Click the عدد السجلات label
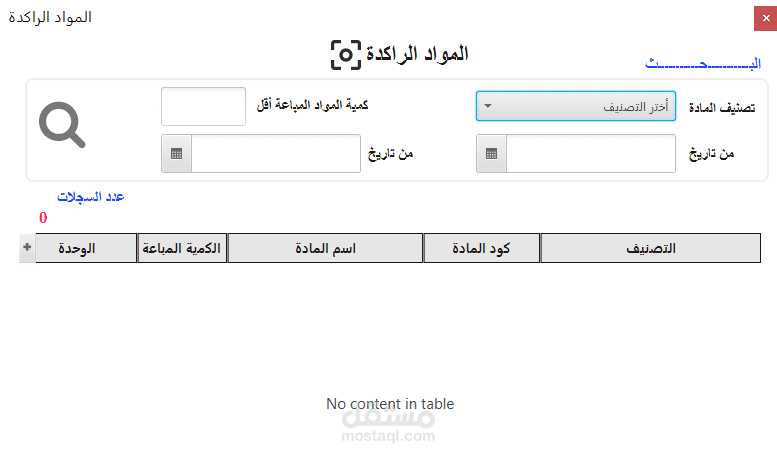The height and width of the screenshot is (453, 777). (90, 197)
